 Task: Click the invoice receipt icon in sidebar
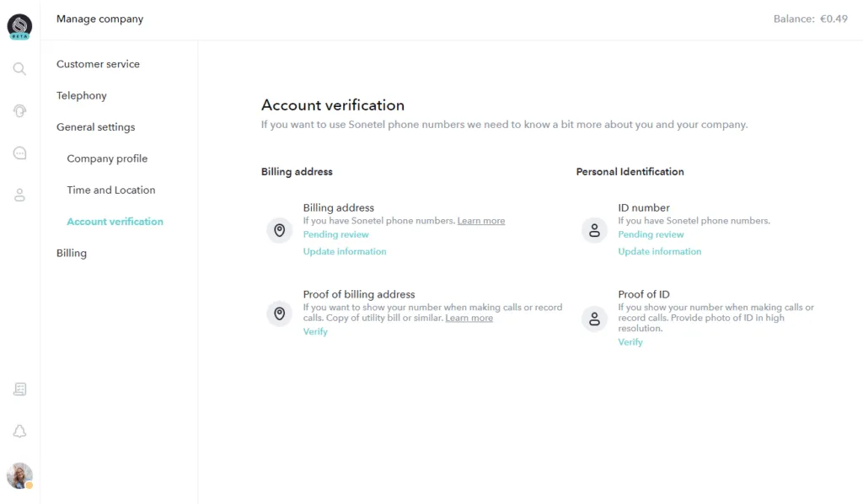click(x=19, y=389)
